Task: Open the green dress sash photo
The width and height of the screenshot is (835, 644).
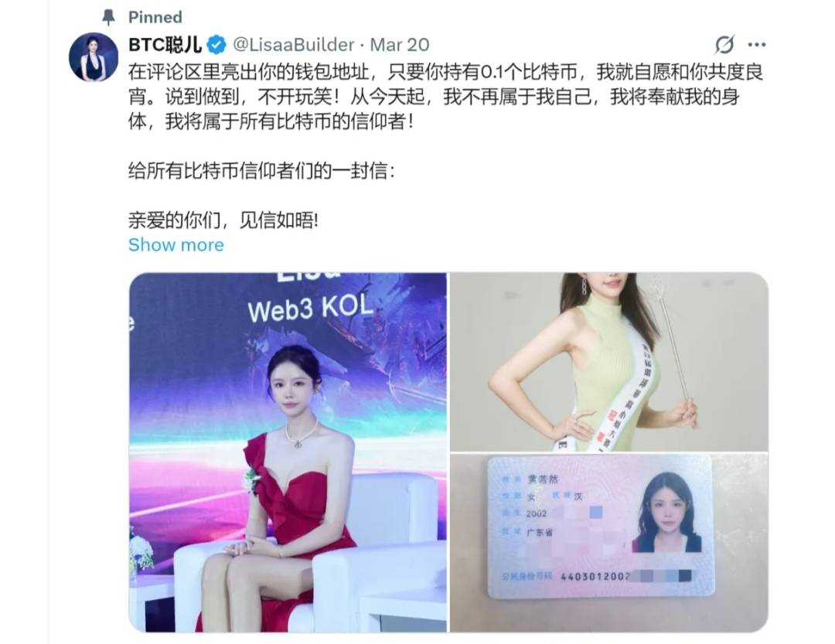Action: (x=609, y=362)
